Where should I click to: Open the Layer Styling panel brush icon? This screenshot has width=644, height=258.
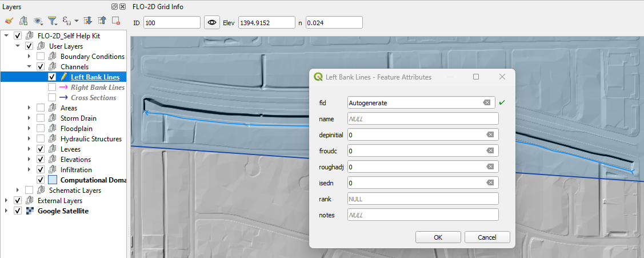click(9, 21)
